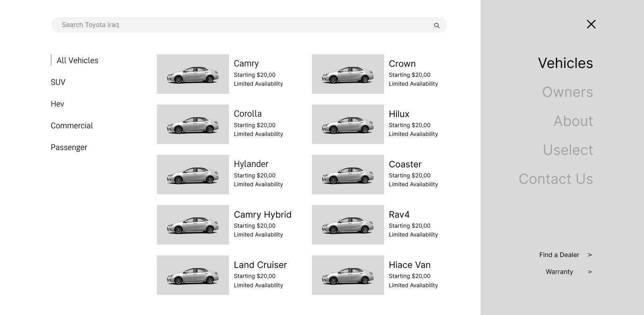The image size is (644, 315).
Task: Open the Land Cruiser car thumbnail
Action: 193,275
